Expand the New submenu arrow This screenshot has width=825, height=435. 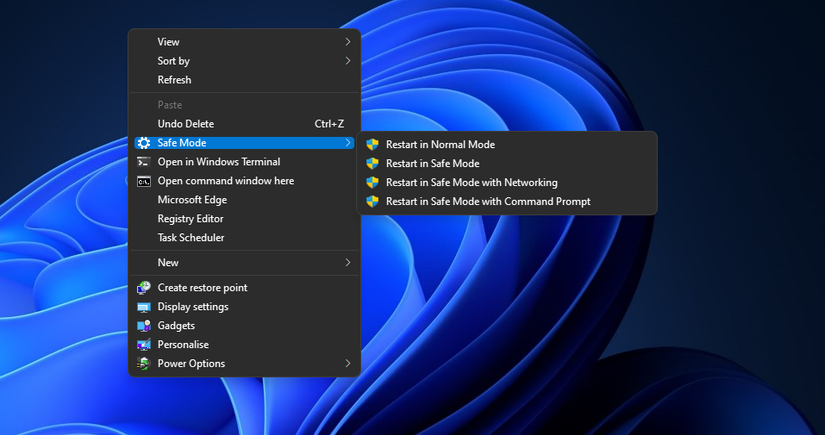coord(348,262)
